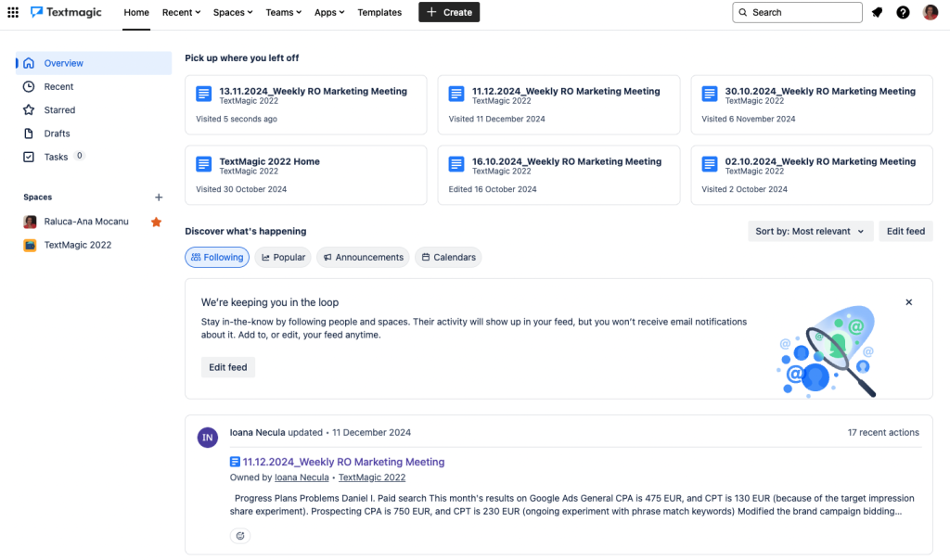Click the search magnifier icon
Viewport: 950px width, 560px height.
point(743,12)
